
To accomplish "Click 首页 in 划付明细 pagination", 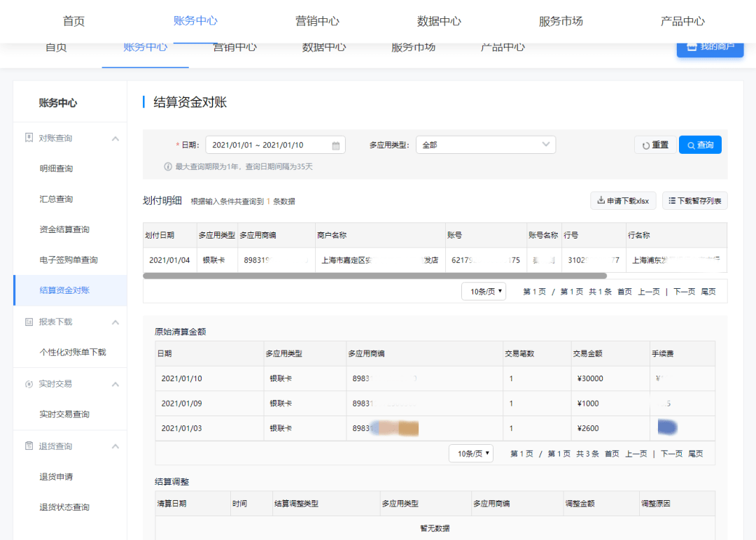I will 624,292.
